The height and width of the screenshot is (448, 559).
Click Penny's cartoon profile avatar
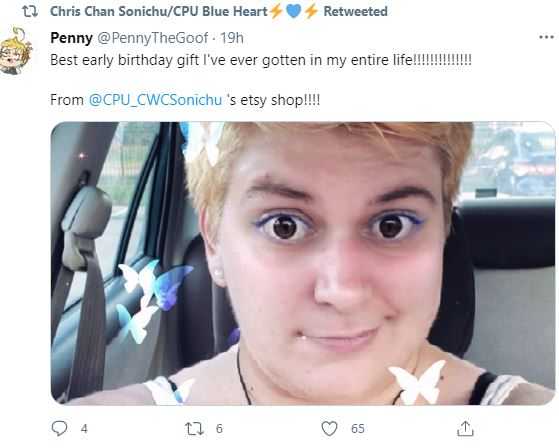point(15,51)
